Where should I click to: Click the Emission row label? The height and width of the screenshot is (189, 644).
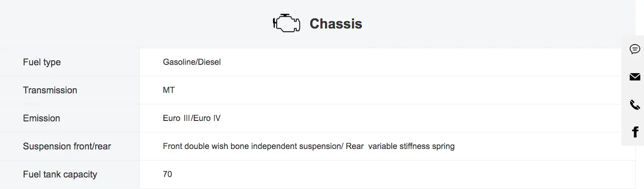coord(41,118)
